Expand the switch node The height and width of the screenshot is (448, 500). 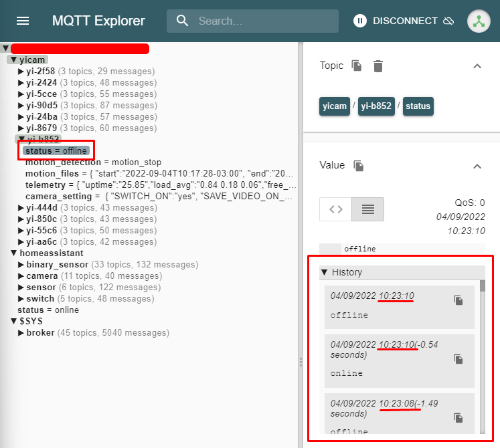point(21,299)
